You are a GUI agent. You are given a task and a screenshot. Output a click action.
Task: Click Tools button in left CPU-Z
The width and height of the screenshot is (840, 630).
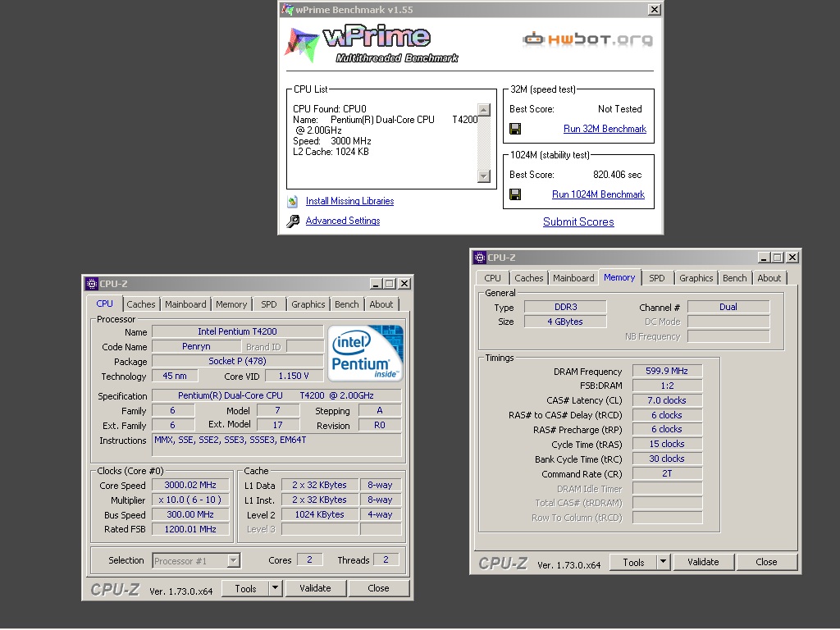click(246, 589)
